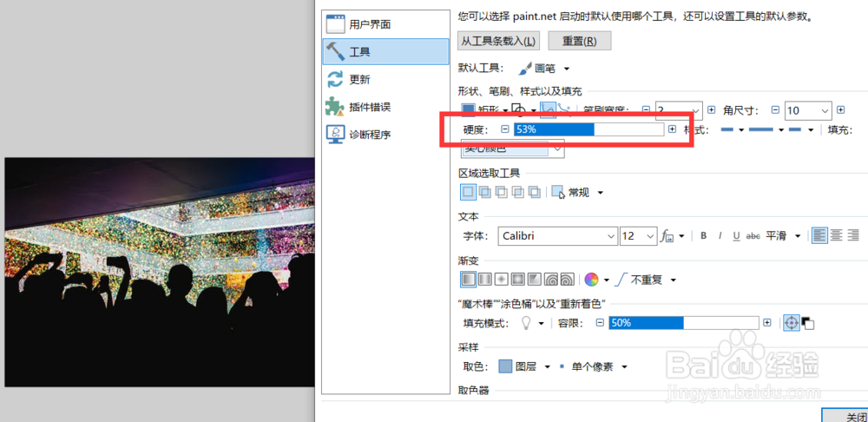
Task: Click the 硬度 53% slider bar
Action: [x=589, y=129]
